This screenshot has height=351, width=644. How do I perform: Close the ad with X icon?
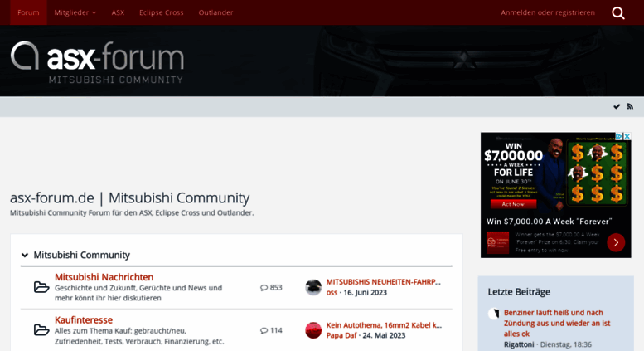[627, 136]
